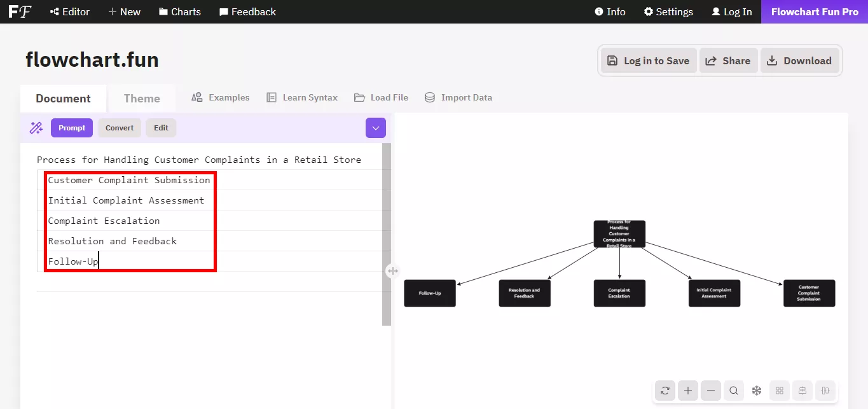Screen dimensions: 868x409
Task: Open the chart search magnifier tool
Action: (733, 390)
